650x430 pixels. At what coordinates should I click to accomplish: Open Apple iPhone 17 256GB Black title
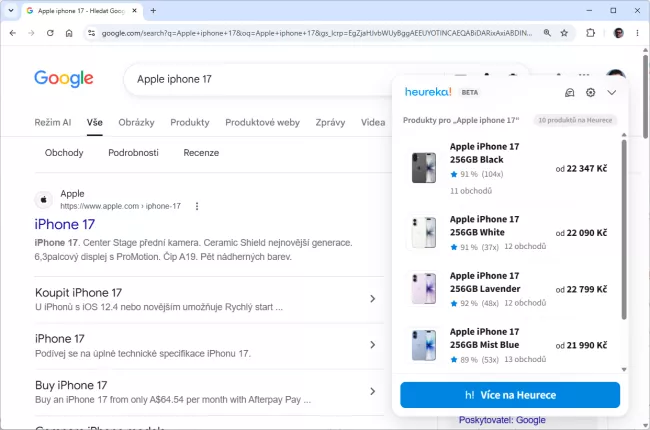tap(485, 153)
